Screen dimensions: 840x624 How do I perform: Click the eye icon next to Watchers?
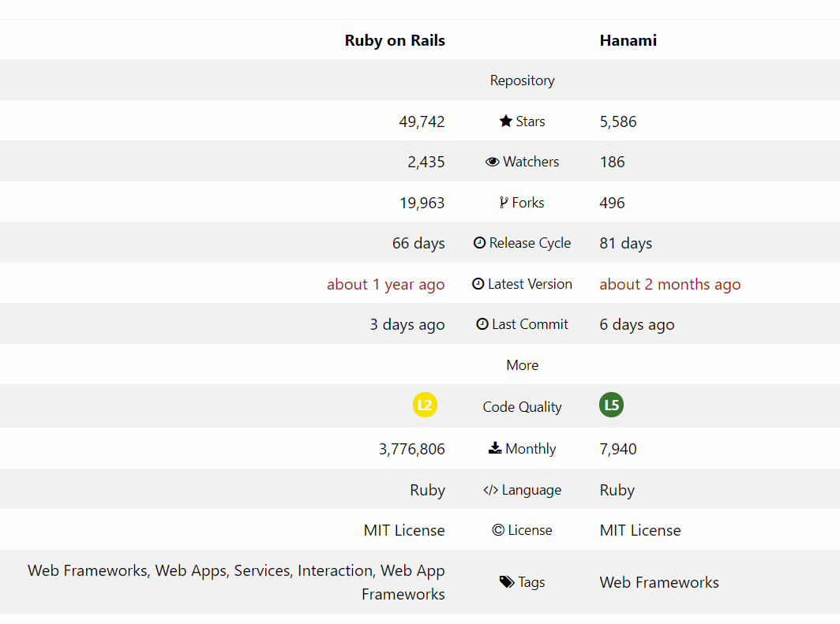coord(493,162)
